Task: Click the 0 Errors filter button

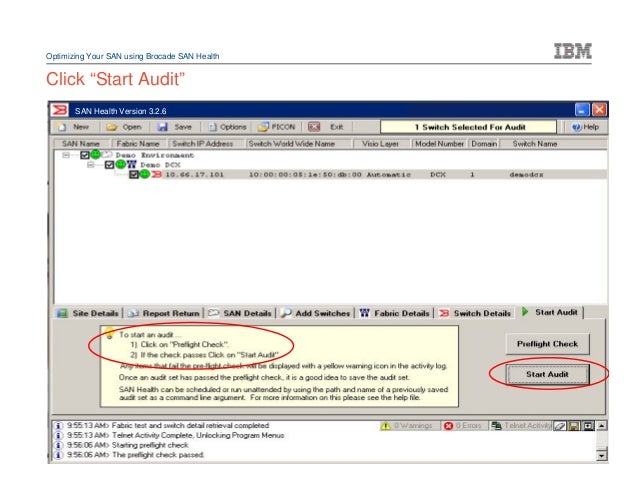Action: [x=463, y=425]
